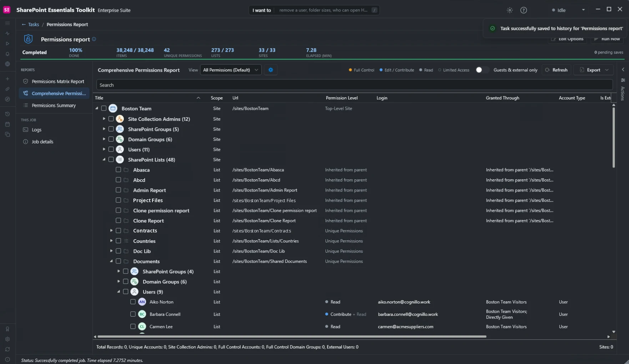
Task: Click the 'I want to' command box
Action: click(x=314, y=10)
